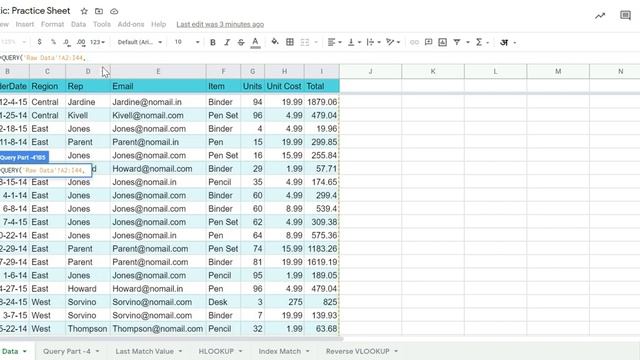Open the last edit history link
This screenshot has width=640, height=360.
pyautogui.click(x=220, y=24)
